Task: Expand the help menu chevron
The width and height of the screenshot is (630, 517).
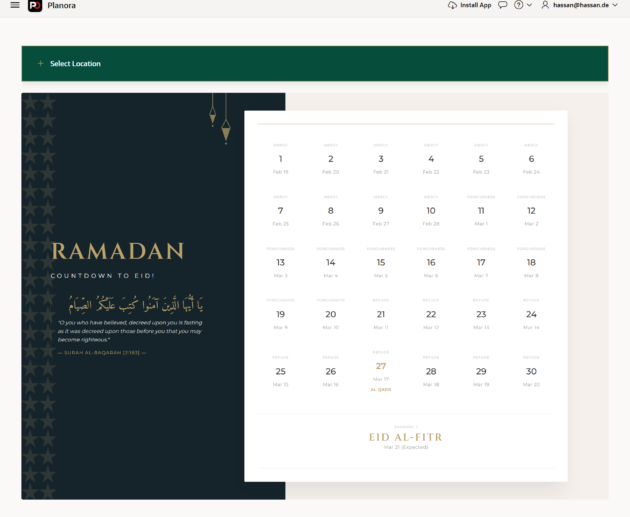Action: (530, 5)
